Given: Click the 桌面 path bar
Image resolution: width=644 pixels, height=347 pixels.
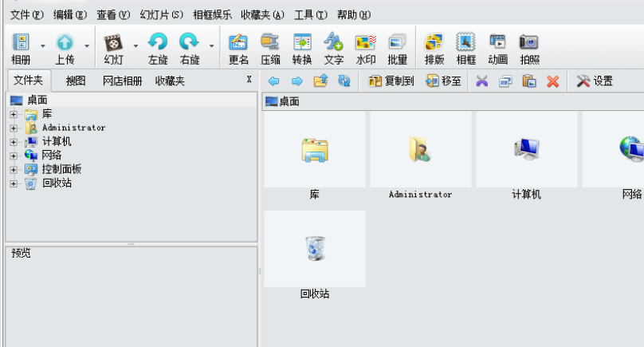Looking at the screenshot, I should tap(453, 101).
